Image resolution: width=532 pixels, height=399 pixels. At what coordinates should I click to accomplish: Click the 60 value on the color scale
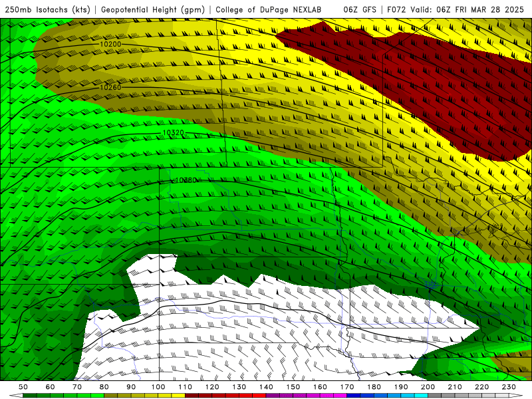click(51, 387)
